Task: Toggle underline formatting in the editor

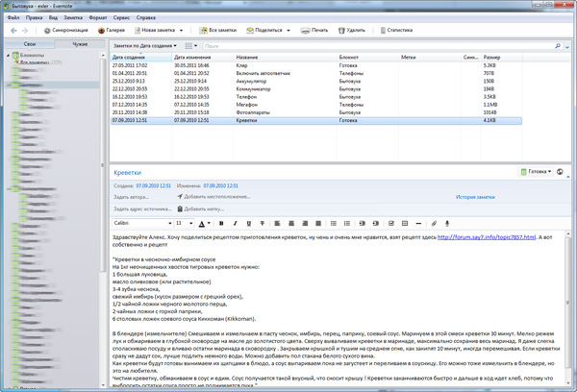Action: click(x=248, y=224)
